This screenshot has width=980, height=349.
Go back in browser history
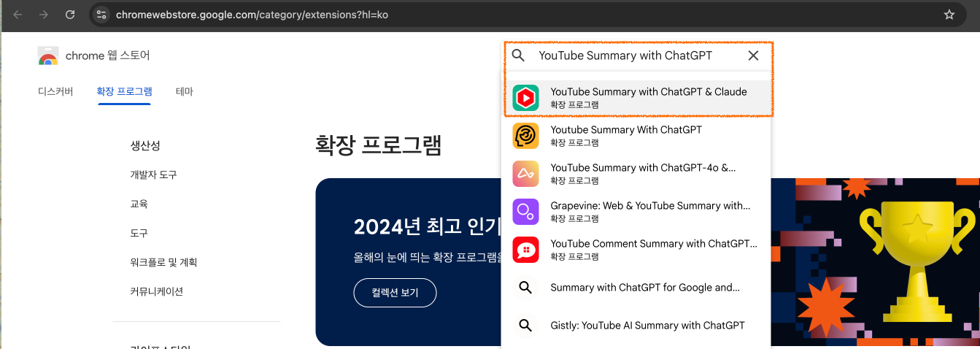click(x=18, y=15)
